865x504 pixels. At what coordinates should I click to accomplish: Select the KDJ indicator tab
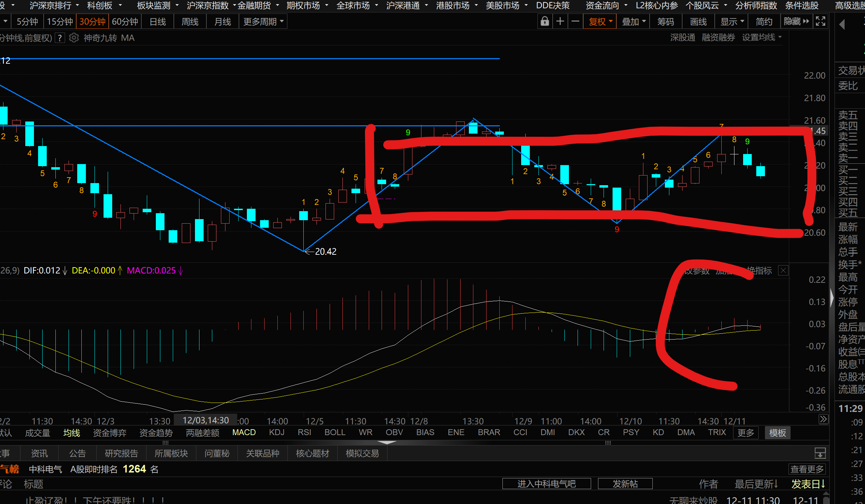coord(276,432)
